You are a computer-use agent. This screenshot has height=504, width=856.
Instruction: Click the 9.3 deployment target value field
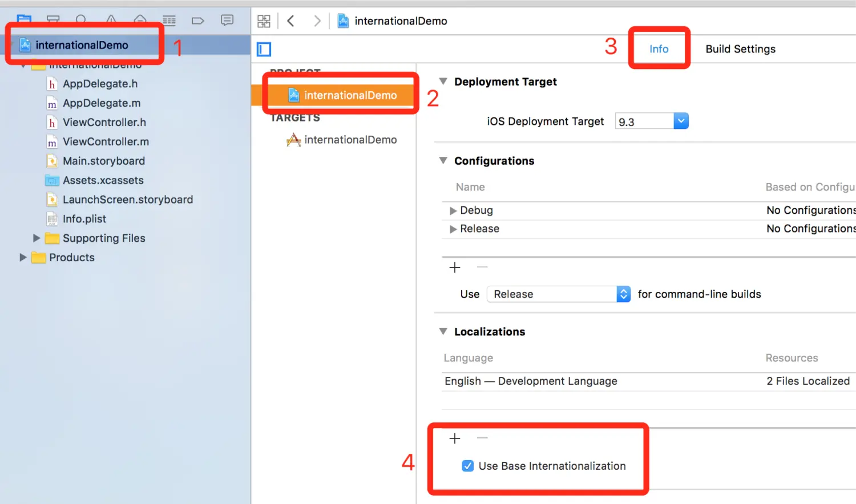coord(645,121)
